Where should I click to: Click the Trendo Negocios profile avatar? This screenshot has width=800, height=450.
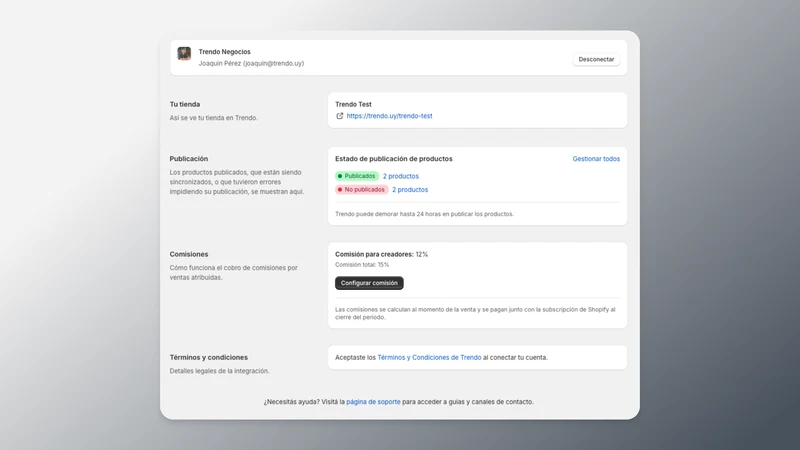(184, 53)
